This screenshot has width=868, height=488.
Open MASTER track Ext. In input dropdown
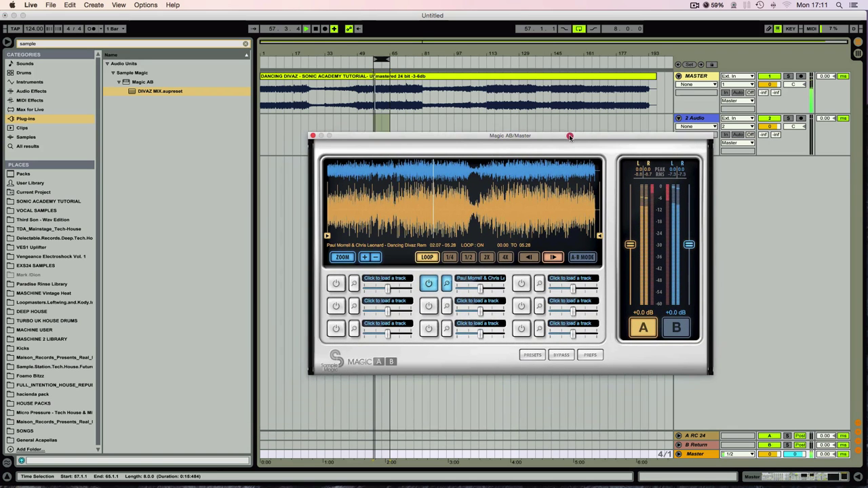click(738, 76)
